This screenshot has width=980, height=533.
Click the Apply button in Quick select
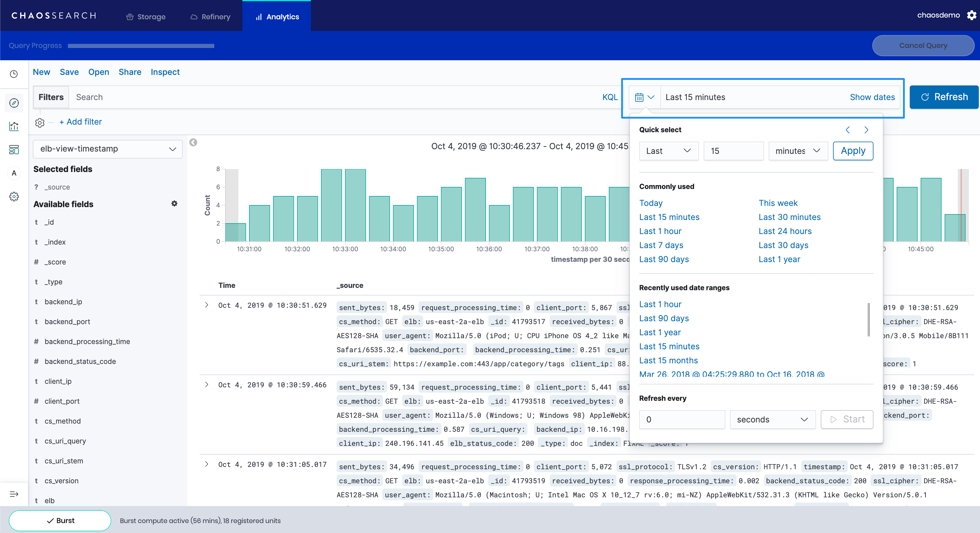pos(853,151)
